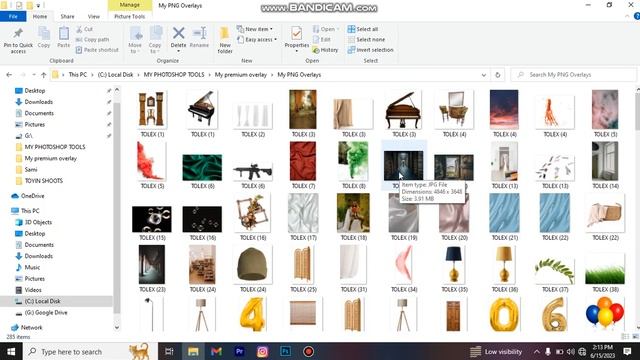Open Windows Start button
Image resolution: width=640 pixels, height=360 pixels.
(x=11, y=351)
